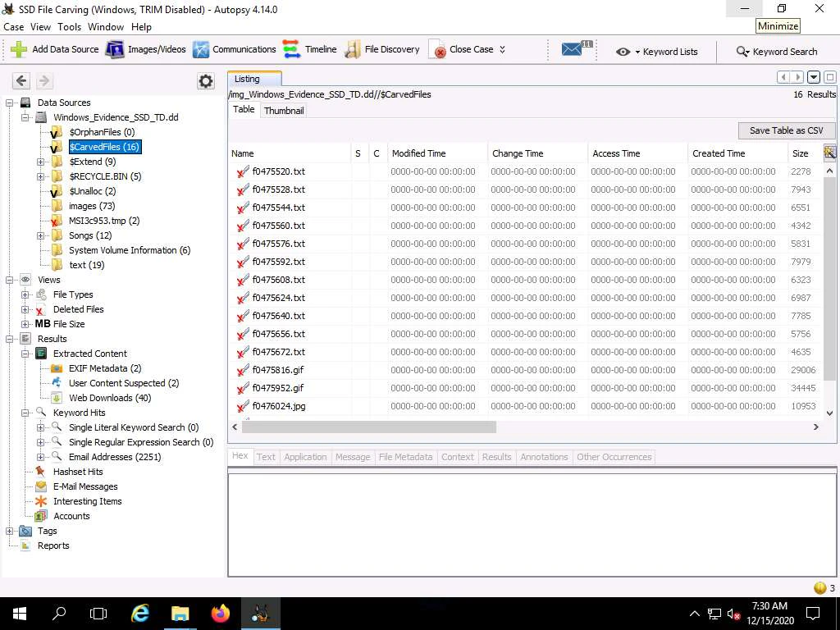Screen dimensions: 840x630
Task: Select the Hashset Hits node
Action: [x=78, y=472]
